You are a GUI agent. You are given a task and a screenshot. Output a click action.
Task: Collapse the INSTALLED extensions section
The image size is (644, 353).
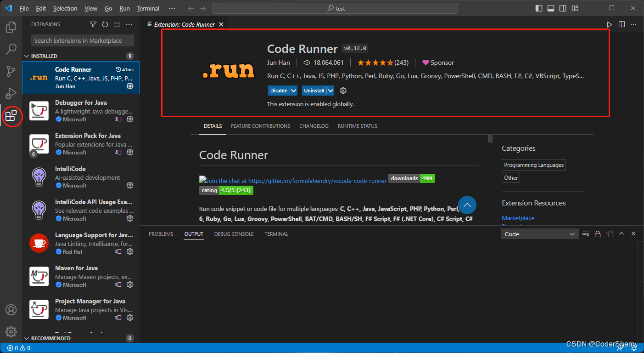click(x=81, y=56)
